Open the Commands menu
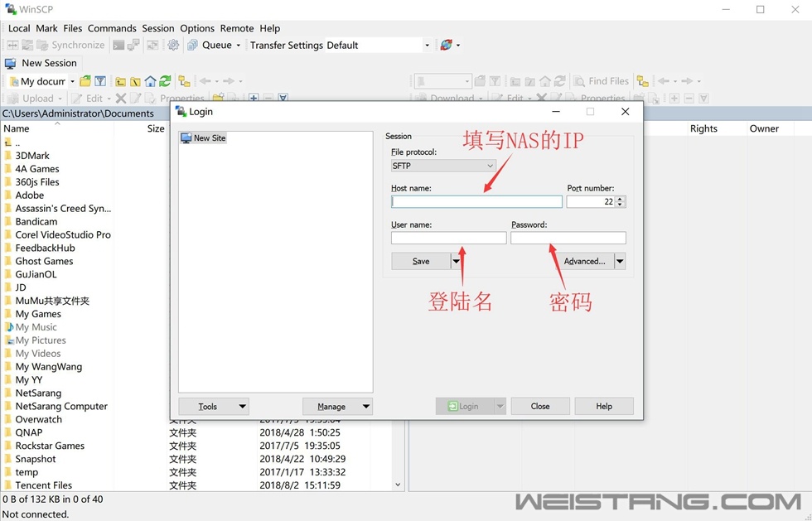This screenshot has height=521, width=812. (112, 28)
